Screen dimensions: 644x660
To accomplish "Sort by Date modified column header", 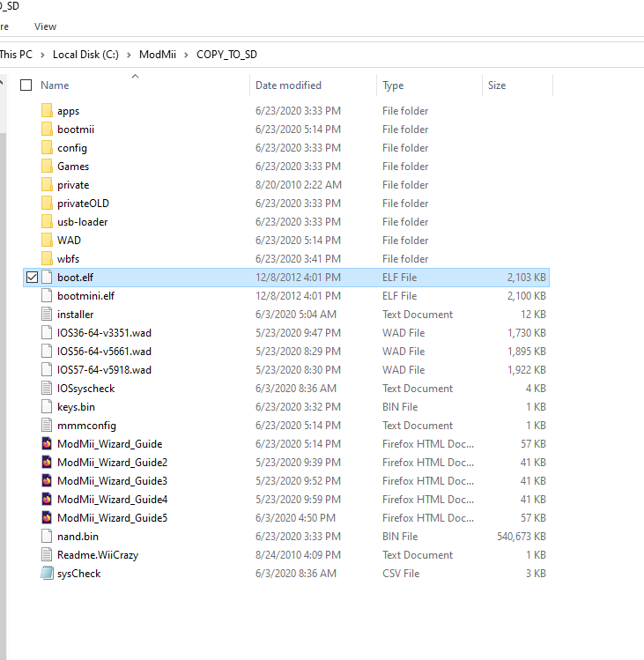I will (x=288, y=85).
